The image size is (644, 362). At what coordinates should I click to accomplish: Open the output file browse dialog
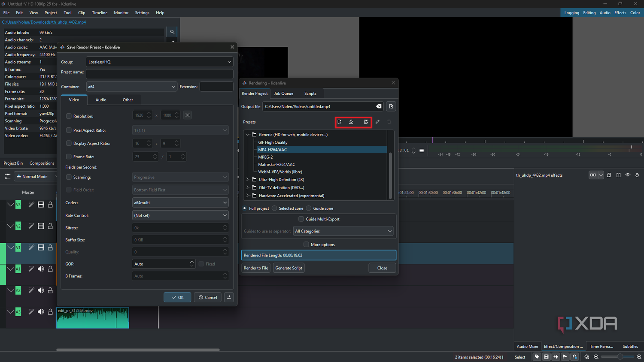point(391,106)
